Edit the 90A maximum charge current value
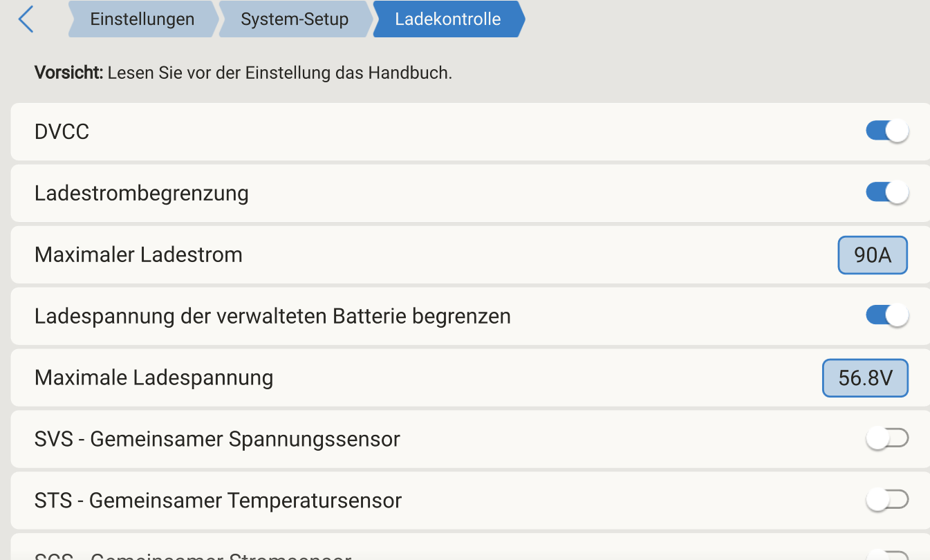 point(872,255)
